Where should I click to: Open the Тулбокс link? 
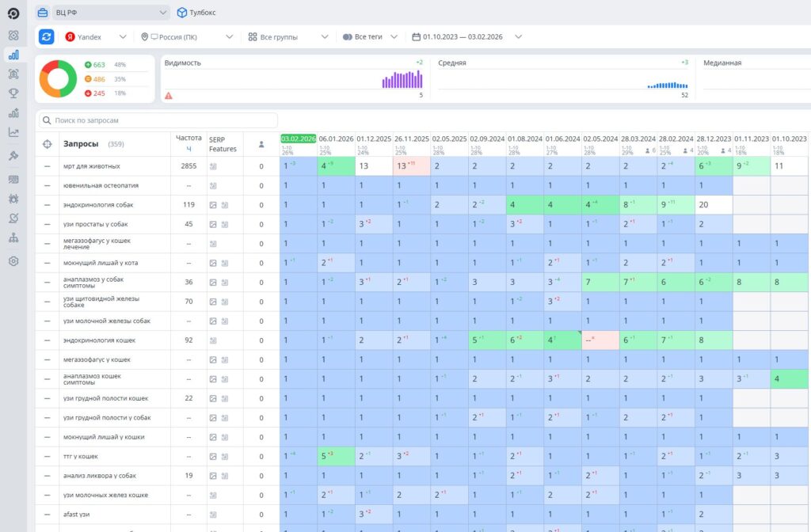point(196,13)
